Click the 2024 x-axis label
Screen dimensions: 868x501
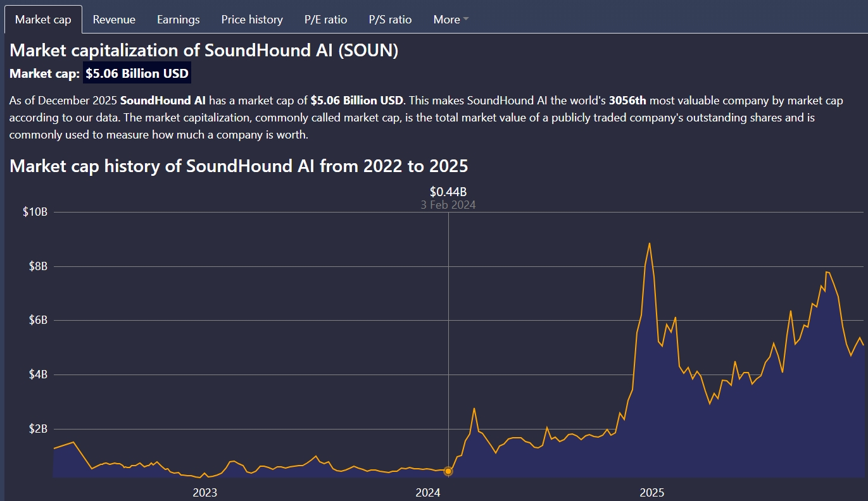coord(428,493)
